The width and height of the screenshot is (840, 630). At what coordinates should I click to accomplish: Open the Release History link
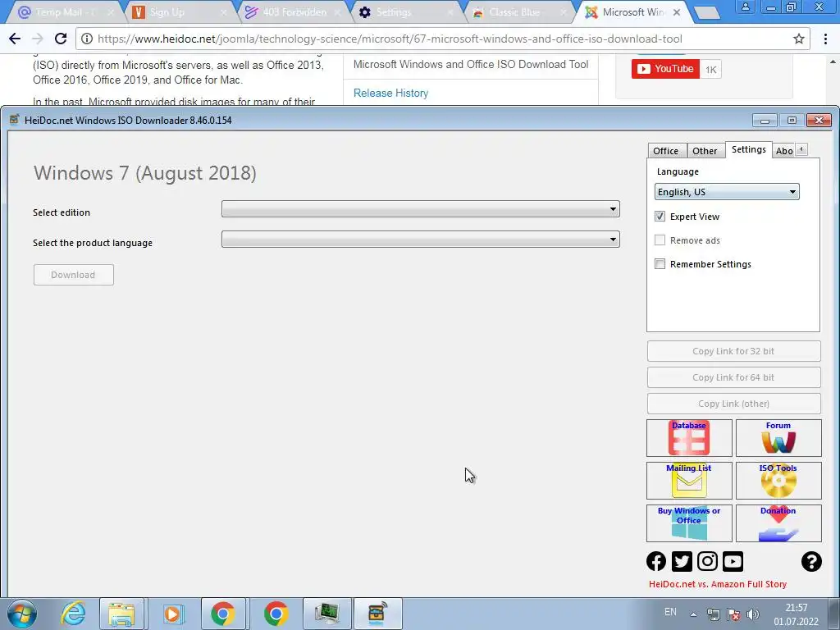coord(390,94)
